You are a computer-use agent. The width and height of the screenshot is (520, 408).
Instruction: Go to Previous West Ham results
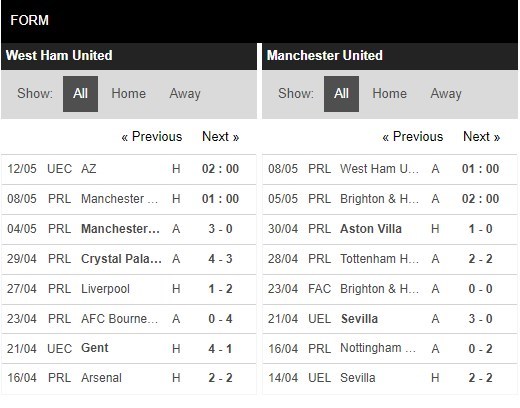152,137
